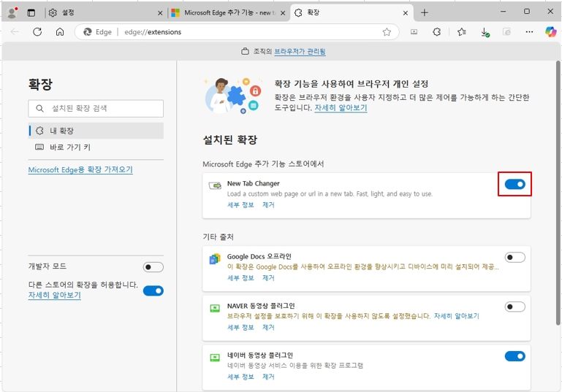This screenshot has height=392, width=562.
Task: Click 자세히 알아보기 in NAVER 동영상 플러그인 row
Action: click(x=456, y=316)
